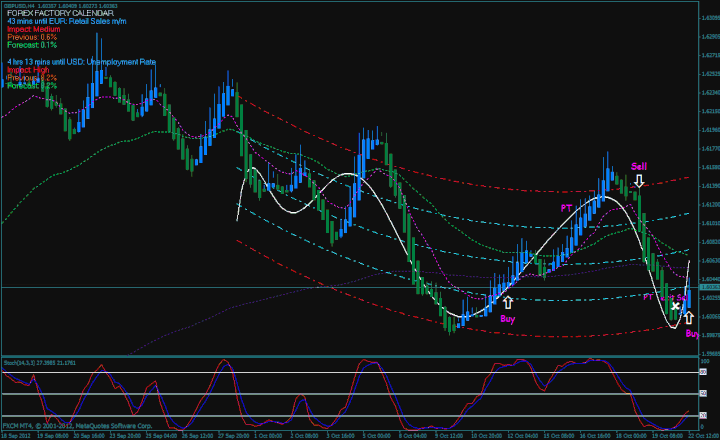720x440 pixels.
Task: Click the 5 Oct 00:00 date label
Action: coord(377,435)
